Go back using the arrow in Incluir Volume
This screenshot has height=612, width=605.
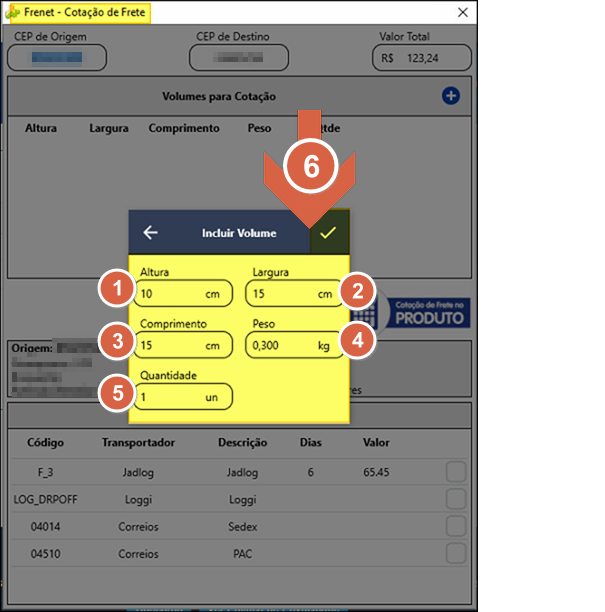pyautogui.click(x=150, y=233)
